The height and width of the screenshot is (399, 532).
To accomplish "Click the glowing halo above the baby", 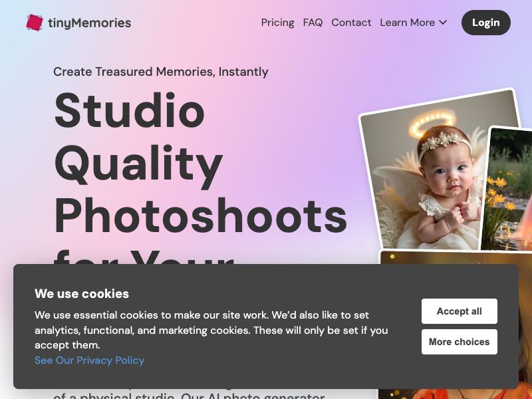I will (x=432, y=124).
